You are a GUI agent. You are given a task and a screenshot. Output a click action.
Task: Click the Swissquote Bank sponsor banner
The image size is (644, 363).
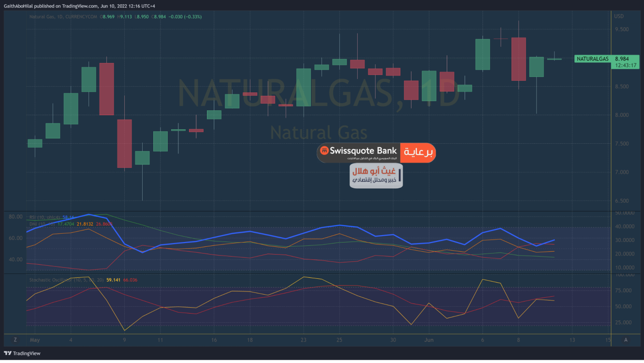click(376, 152)
